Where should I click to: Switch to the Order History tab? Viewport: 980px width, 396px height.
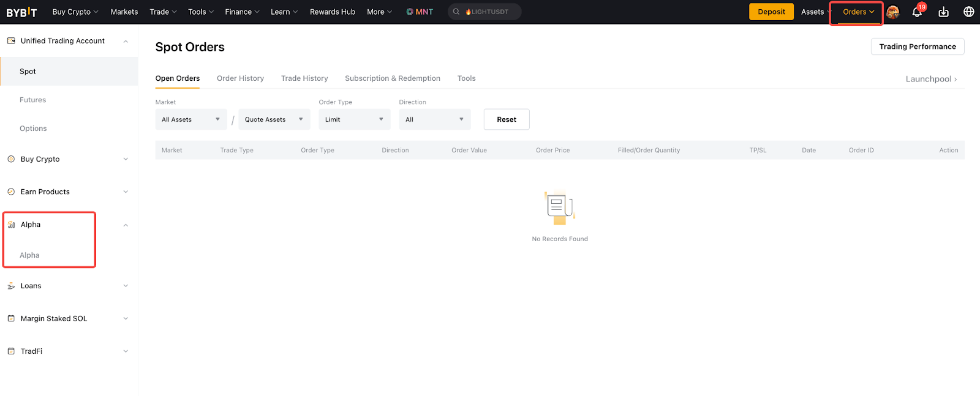240,78
